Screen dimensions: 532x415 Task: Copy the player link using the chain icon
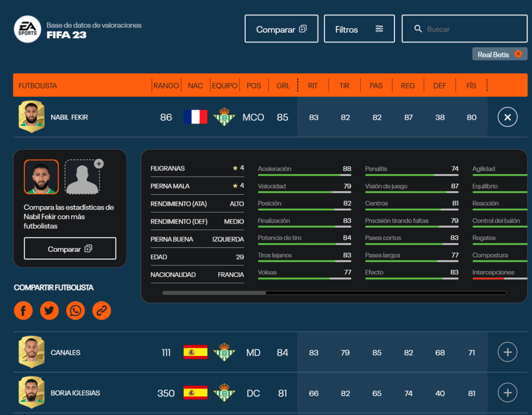101,310
